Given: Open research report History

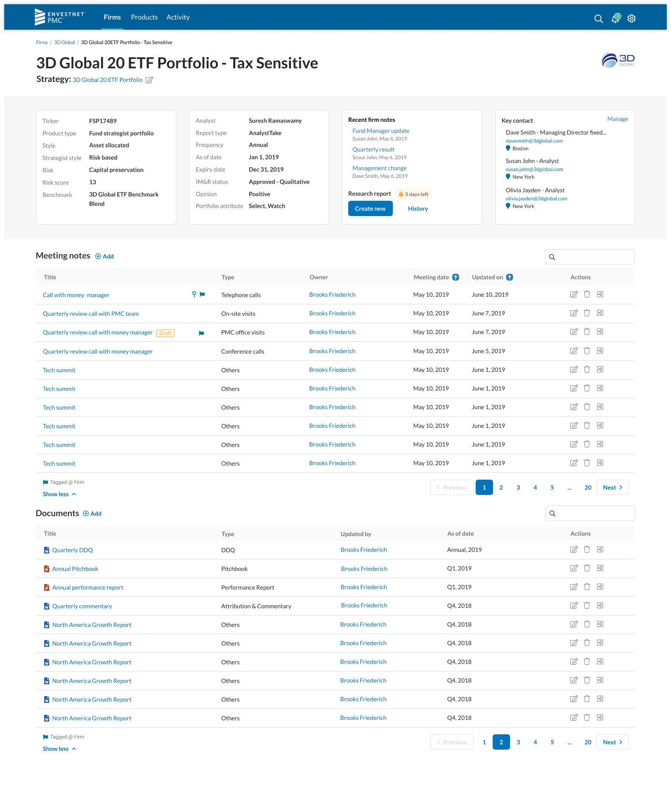Looking at the screenshot, I should (x=418, y=209).
